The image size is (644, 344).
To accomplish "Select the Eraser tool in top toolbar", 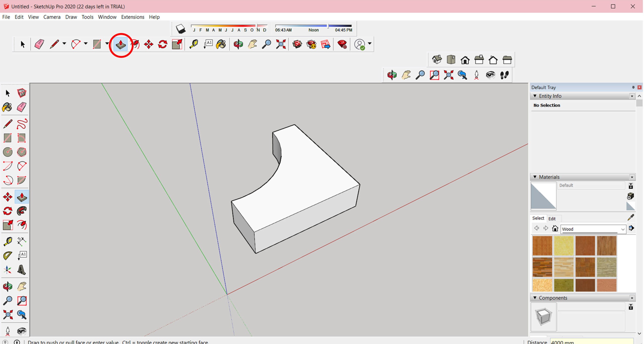I will pyautogui.click(x=39, y=44).
